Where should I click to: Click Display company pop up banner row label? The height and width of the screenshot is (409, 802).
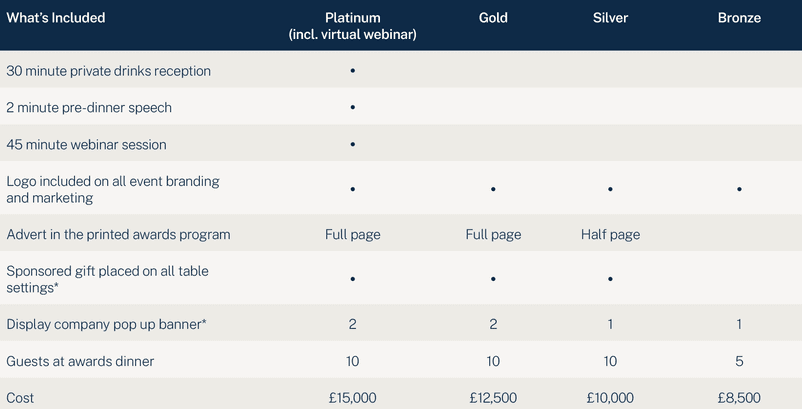(106, 325)
